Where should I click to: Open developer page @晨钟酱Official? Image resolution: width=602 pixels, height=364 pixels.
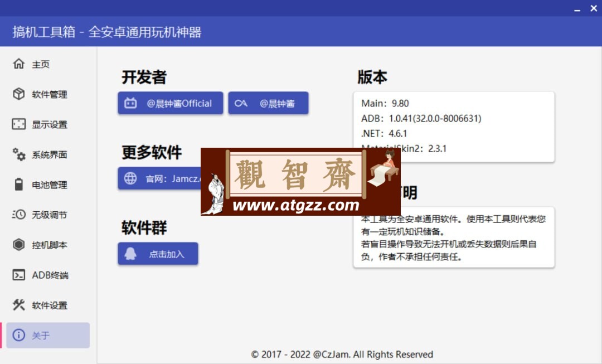(171, 103)
